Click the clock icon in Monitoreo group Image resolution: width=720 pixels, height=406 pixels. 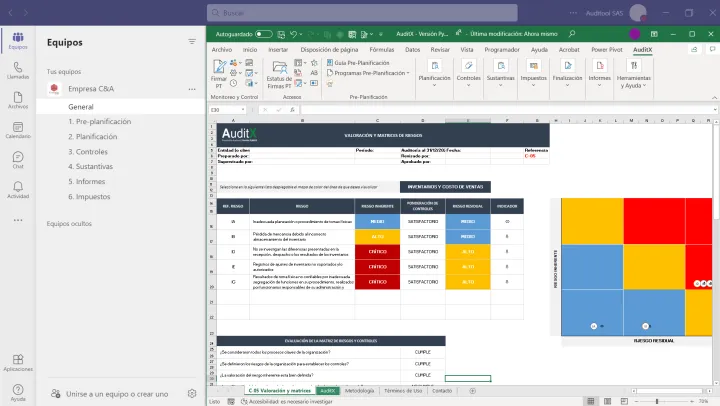233,83
